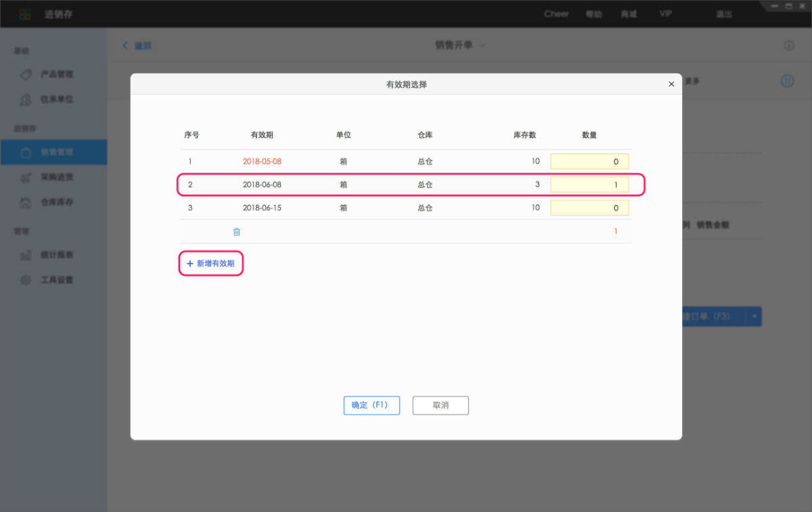Click the 库存数 column header
The height and width of the screenshot is (512, 812).
point(524,135)
